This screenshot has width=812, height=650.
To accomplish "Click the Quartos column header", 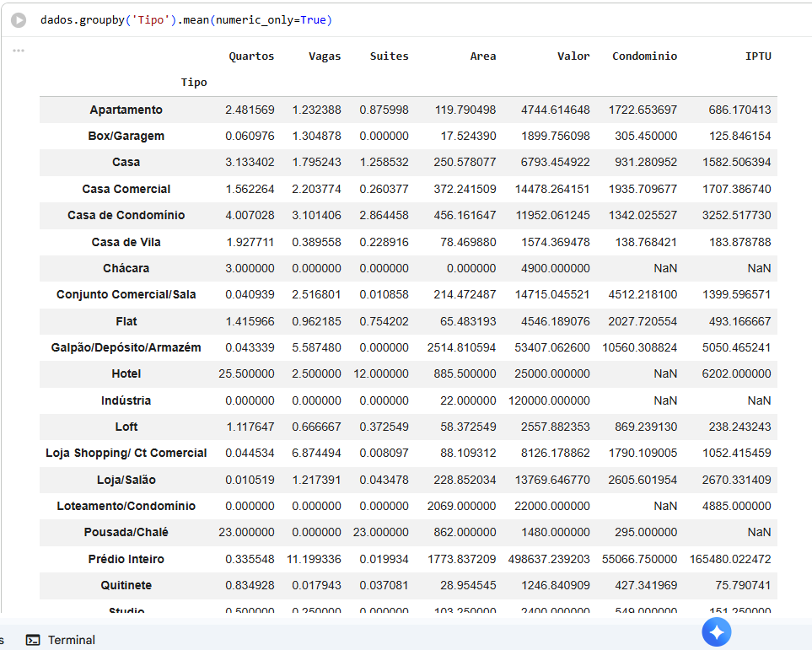I will tap(251, 56).
